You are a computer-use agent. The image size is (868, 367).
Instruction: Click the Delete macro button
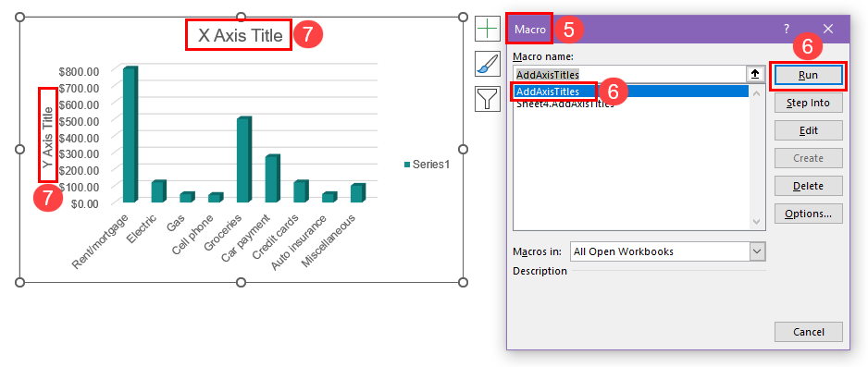[808, 186]
